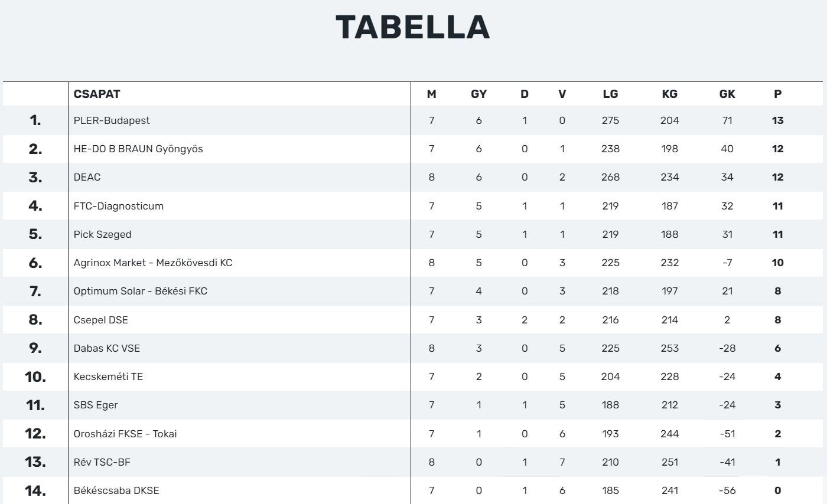Select Optimum Solar - Békési FKC
Viewport: 827px width, 504px height.
[x=141, y=291]
